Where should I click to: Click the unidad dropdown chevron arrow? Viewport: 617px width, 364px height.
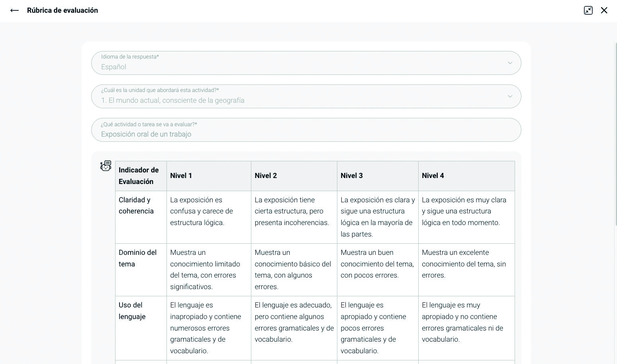coord(510,96)
